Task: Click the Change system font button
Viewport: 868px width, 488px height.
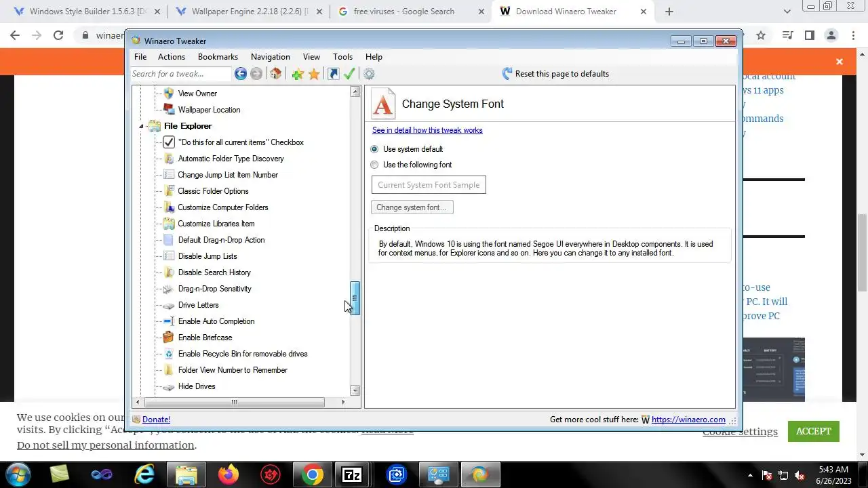Action: click(x=412, y=207)
